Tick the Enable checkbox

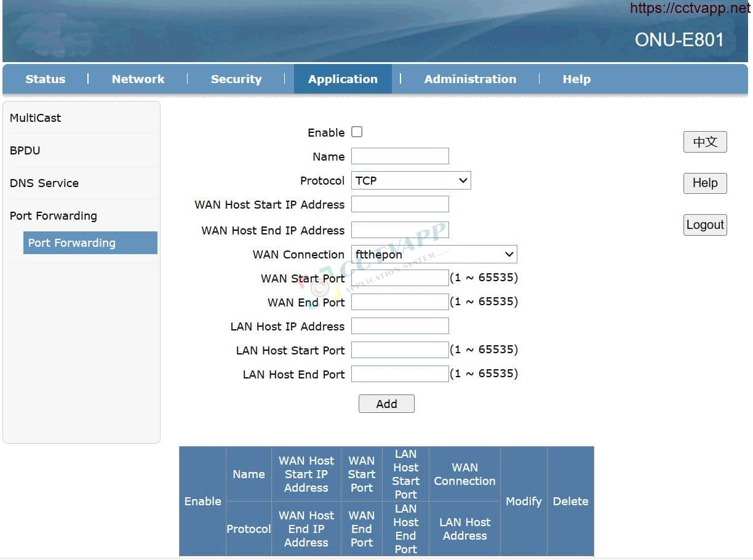(357, 132)
